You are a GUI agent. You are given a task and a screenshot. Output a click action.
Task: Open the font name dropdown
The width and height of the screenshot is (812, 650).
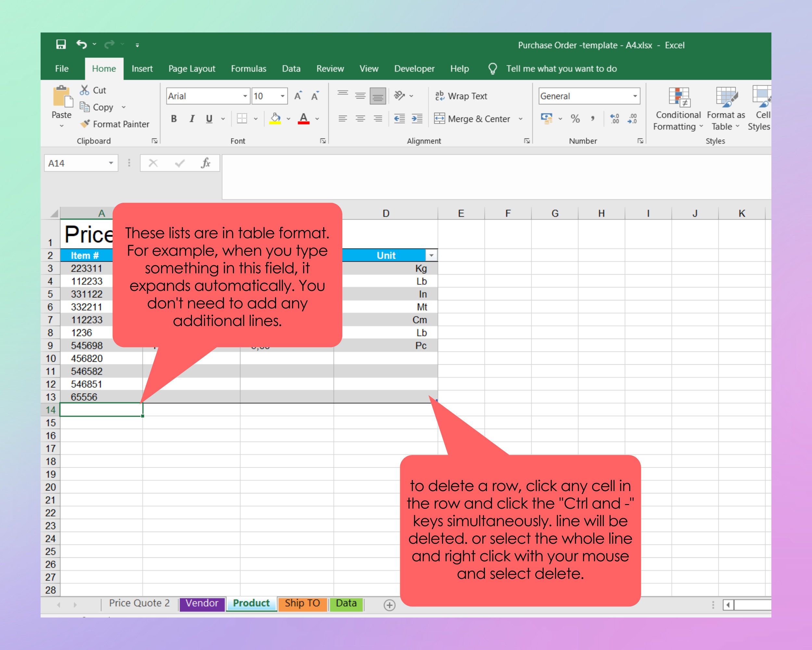tap(245, 96)
